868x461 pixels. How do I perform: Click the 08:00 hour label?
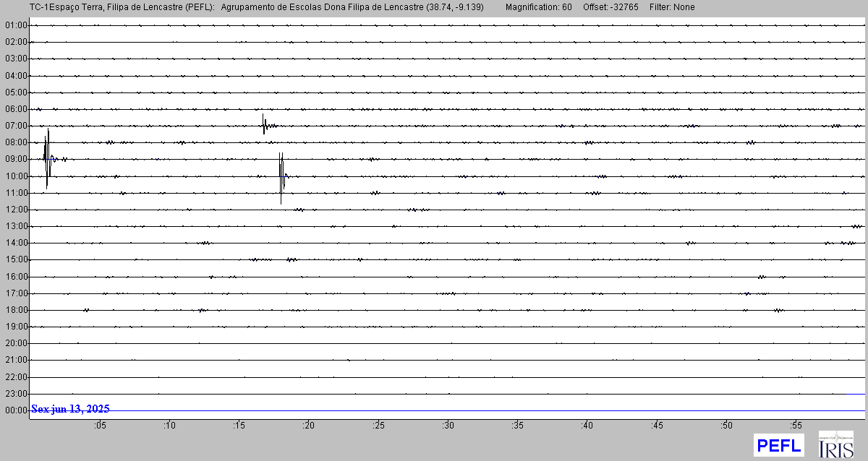(x=16, y=142)
